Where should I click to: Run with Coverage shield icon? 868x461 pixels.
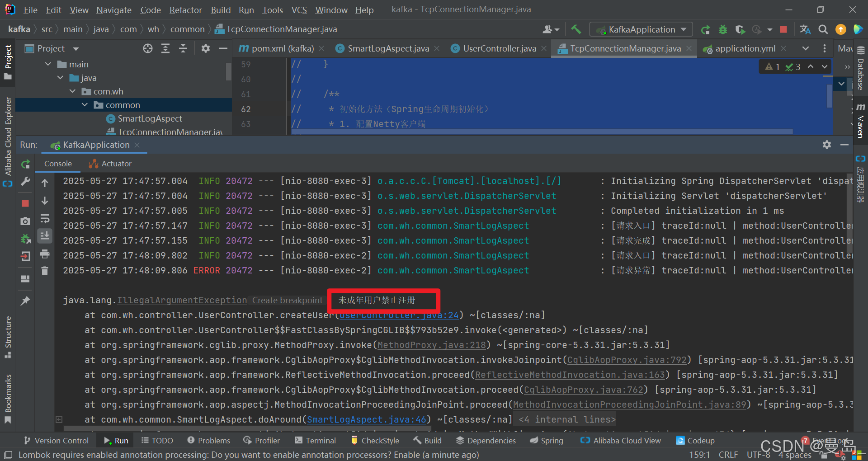(740, 30)
